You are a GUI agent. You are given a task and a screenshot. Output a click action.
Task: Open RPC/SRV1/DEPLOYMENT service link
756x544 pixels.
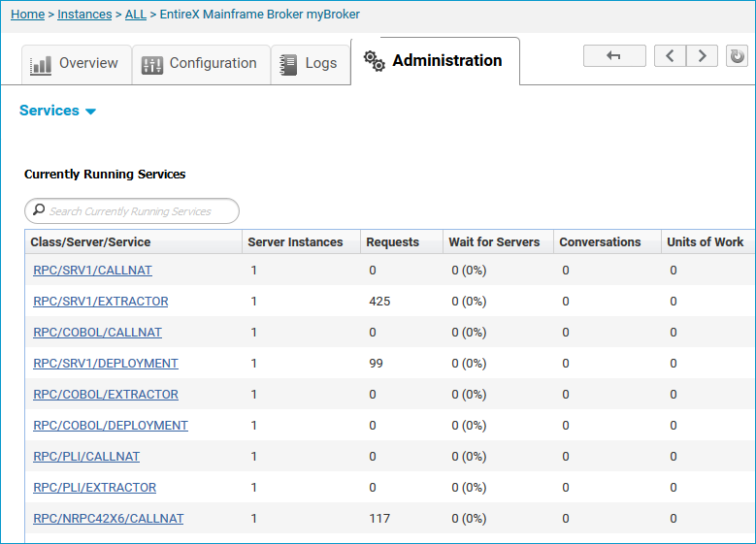click(106, 364)
